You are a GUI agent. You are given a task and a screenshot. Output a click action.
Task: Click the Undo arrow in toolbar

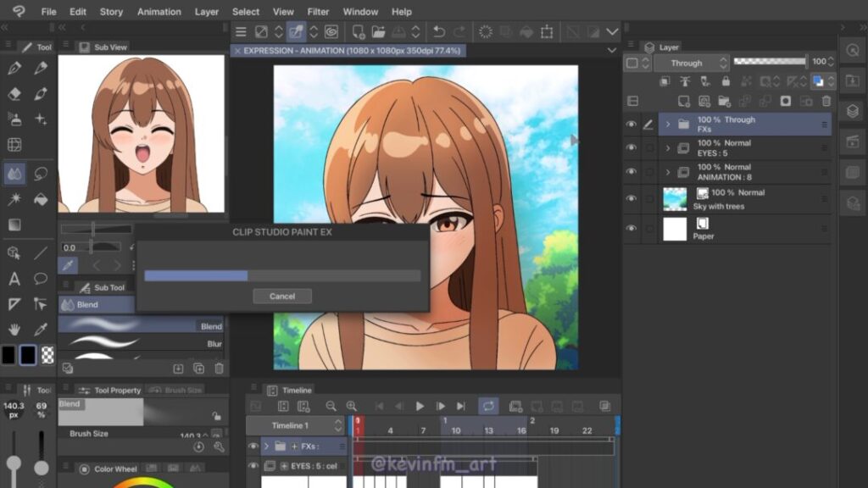pos(438,32)
